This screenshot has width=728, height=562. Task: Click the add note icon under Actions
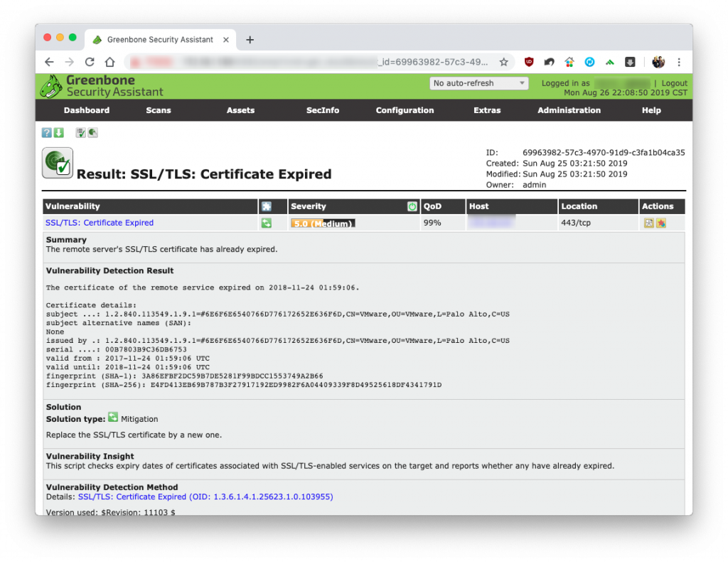pos(649,223)
